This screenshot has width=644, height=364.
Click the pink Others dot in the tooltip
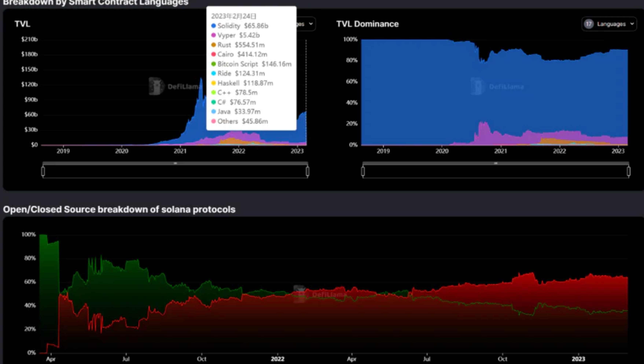click(214, 121)
